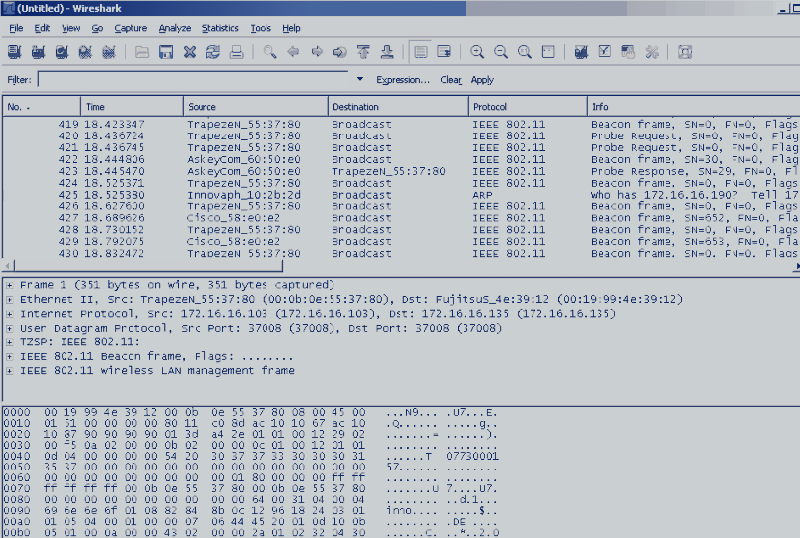Open the Go menu
This screenshot has height=538, width=800.
pos(97,28)
